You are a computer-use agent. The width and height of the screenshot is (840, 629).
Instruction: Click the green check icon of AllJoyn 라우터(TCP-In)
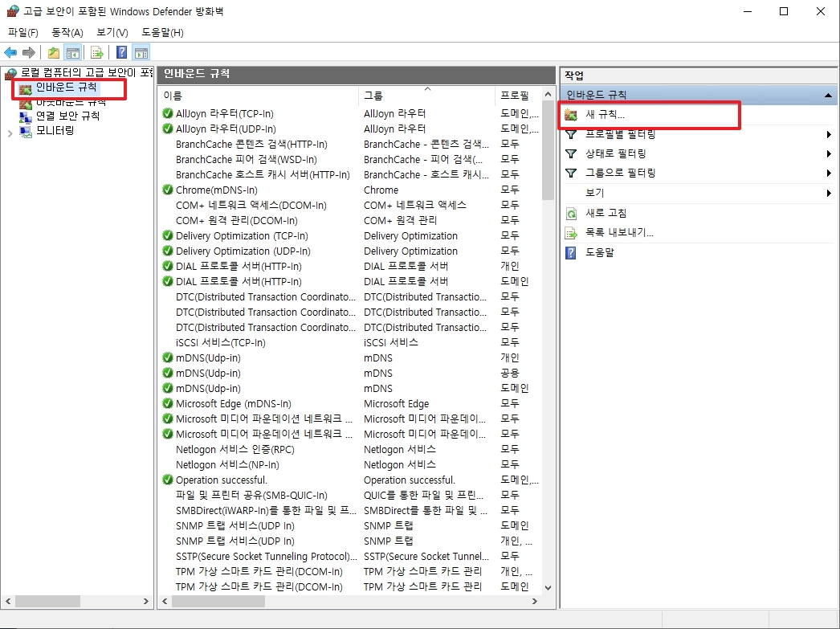[168, 113]
